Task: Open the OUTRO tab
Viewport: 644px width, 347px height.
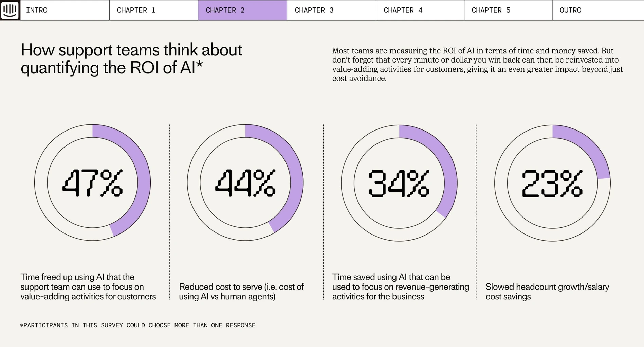Action: coord(598,10)
